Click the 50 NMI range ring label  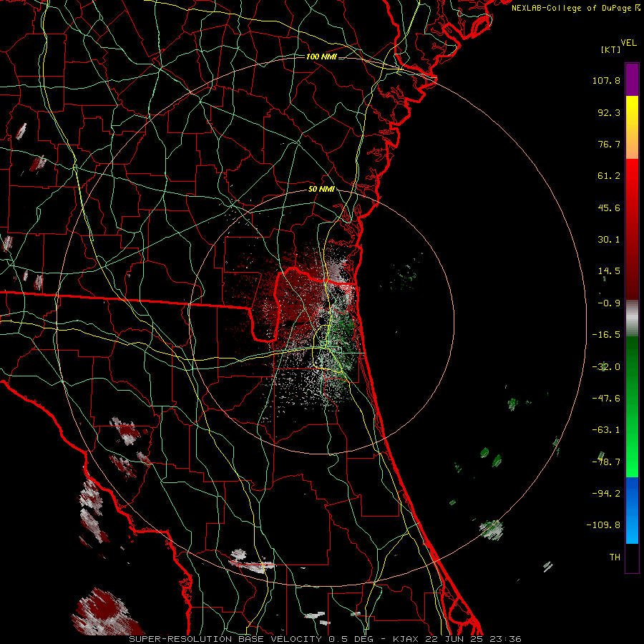(x=321, y=190)
